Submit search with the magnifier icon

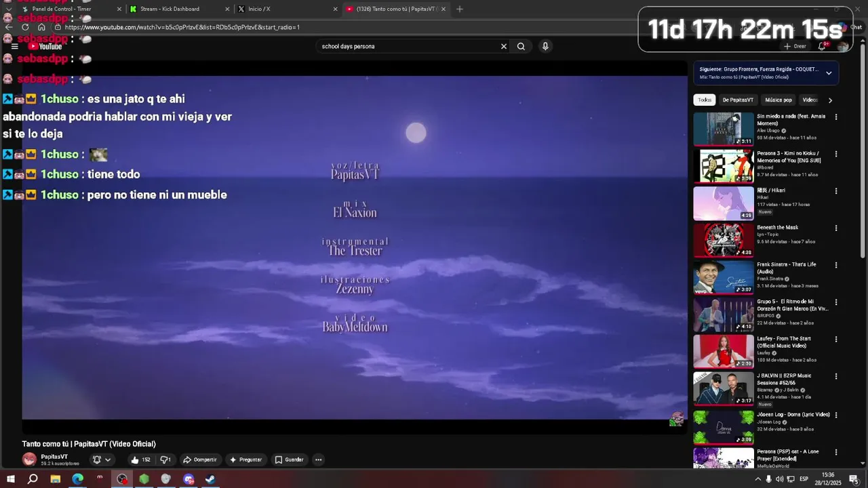[521, 46]
